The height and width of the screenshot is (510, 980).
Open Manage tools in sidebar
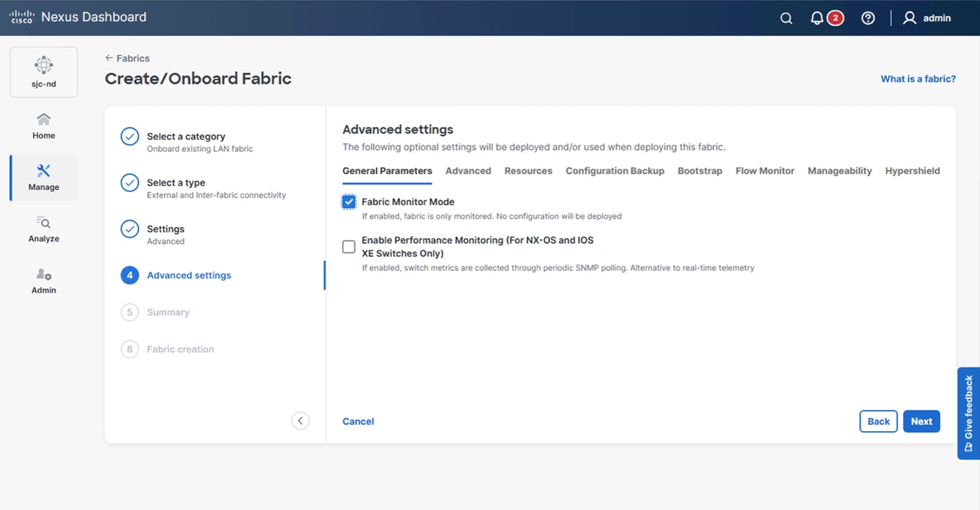44,178
